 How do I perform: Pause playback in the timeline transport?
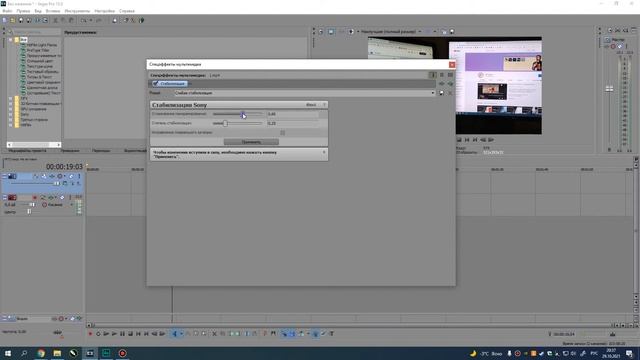122,334
